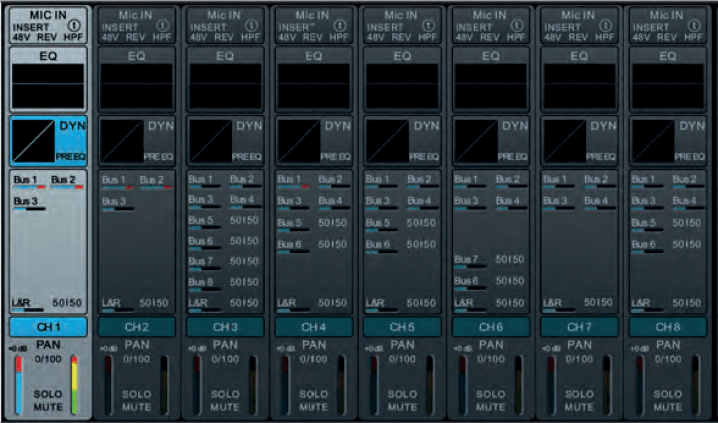This screenshot has width=718, height=423.
Task: Open the DYN curve graph of CH3
Action: point(211,141)
